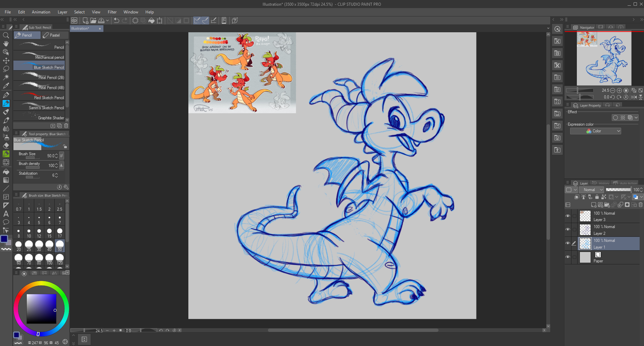Select the Hand move tool
644x346 pixels.
pyautogui.click(x=6, y=44)
